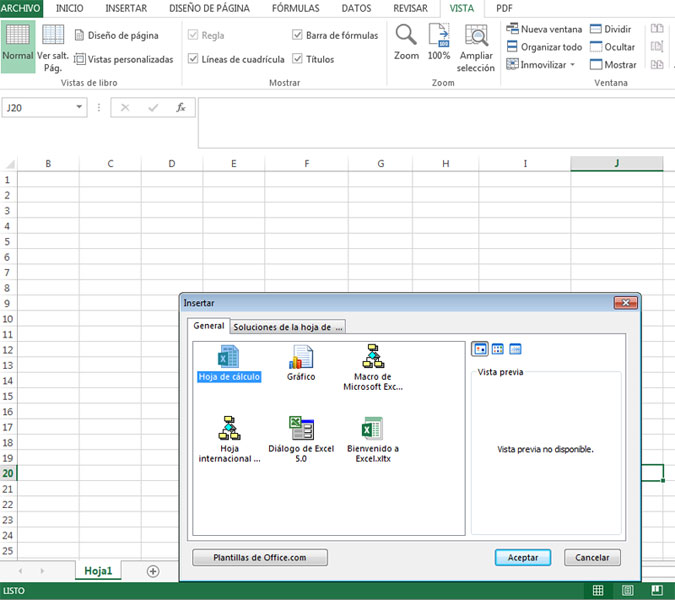The image size is (675, 600).
Task: Click Ampliar selección
Action: [x=476, y=48]
